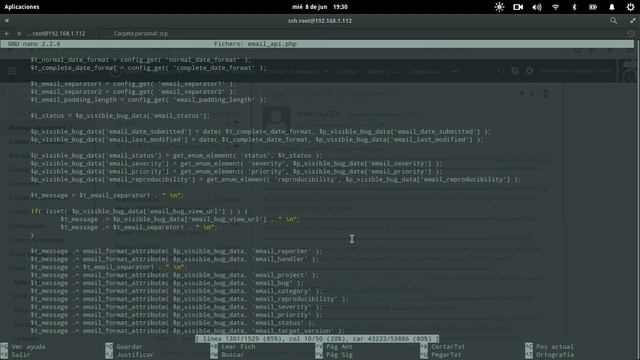This screenshot has height=360, width=640.
Task: Place cursor on the $t_normal_date_format line
Action: (x=140, y=60)
